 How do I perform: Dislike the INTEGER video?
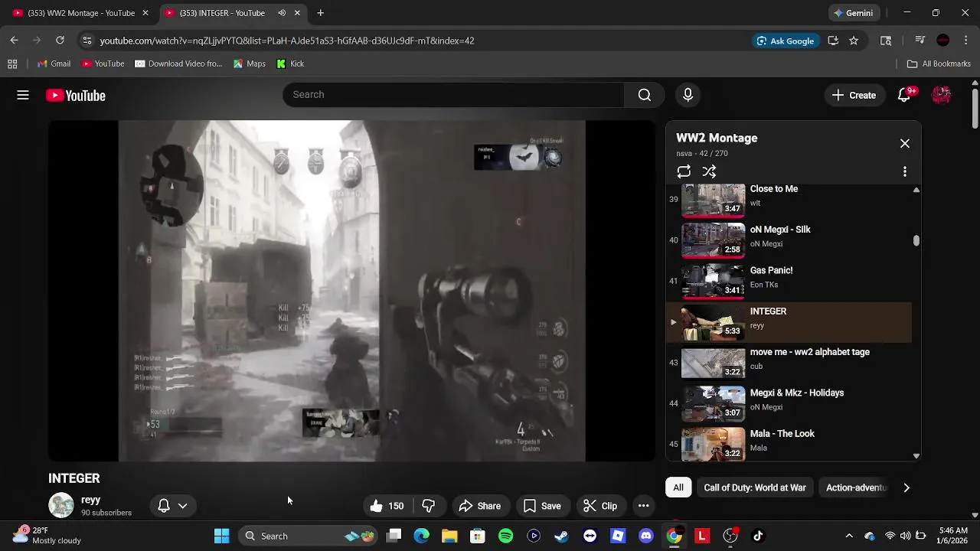tap(429, 506)
